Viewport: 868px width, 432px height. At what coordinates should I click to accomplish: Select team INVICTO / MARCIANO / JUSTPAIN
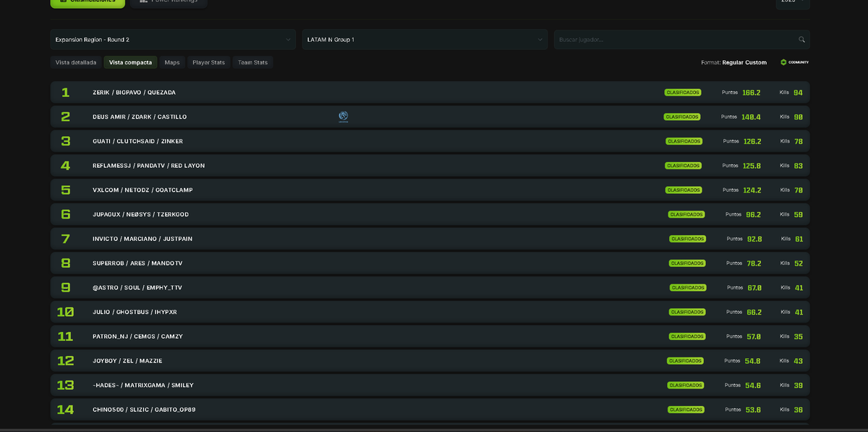[142, 239]
